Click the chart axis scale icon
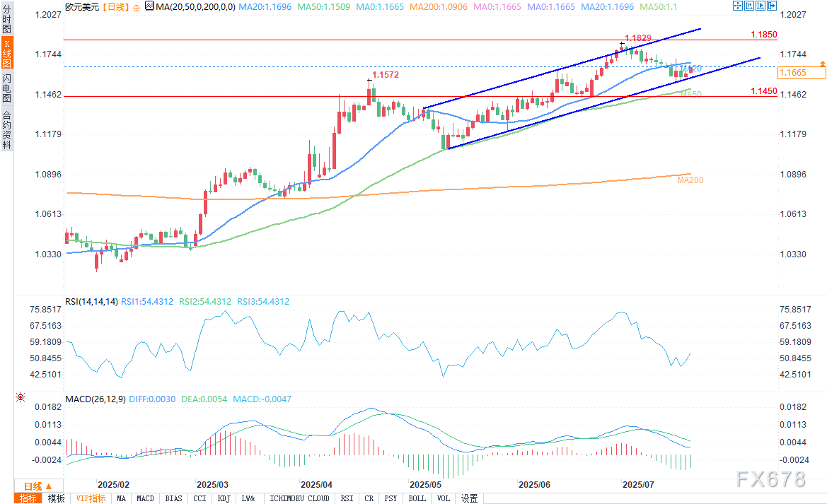The width and height of the screenshot is (827, 504). (x=749, y=6)
